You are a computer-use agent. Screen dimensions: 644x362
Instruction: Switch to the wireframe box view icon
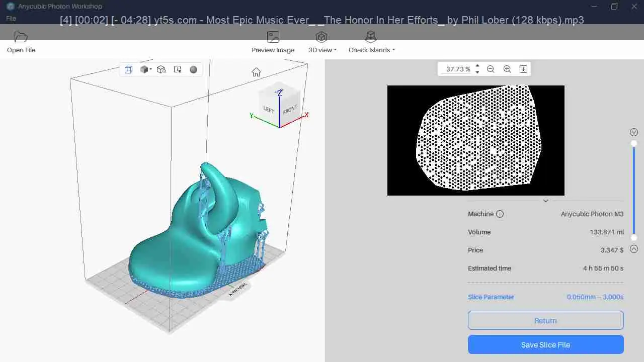[128, 70]
